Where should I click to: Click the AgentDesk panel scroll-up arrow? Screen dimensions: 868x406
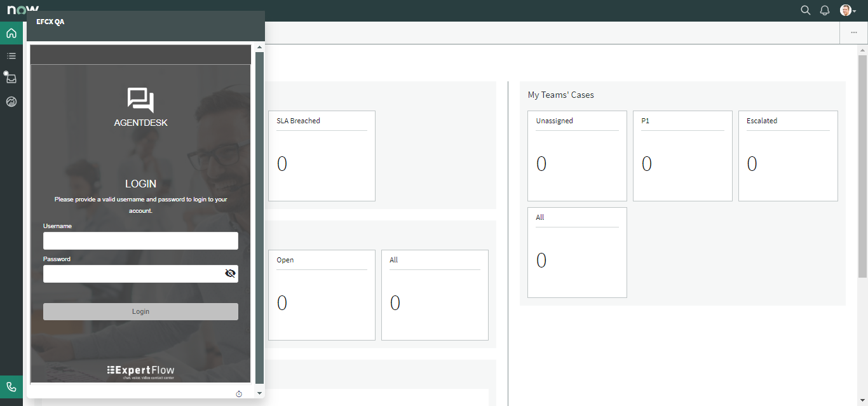pyautogui.click(x=259, y=48)
